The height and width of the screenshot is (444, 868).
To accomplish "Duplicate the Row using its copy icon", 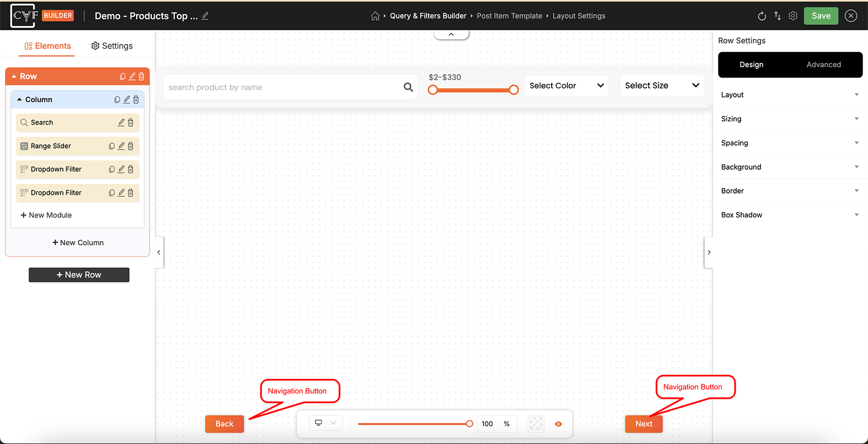I will (x=123, y=76).
